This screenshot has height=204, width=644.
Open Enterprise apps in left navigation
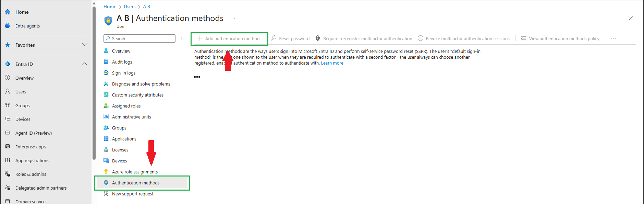(31, 147)
